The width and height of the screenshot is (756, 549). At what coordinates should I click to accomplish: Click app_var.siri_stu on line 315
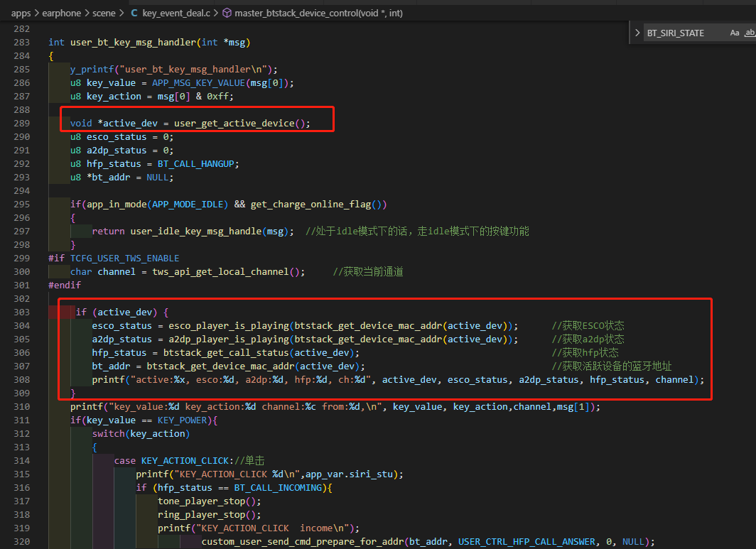[349, 474]
